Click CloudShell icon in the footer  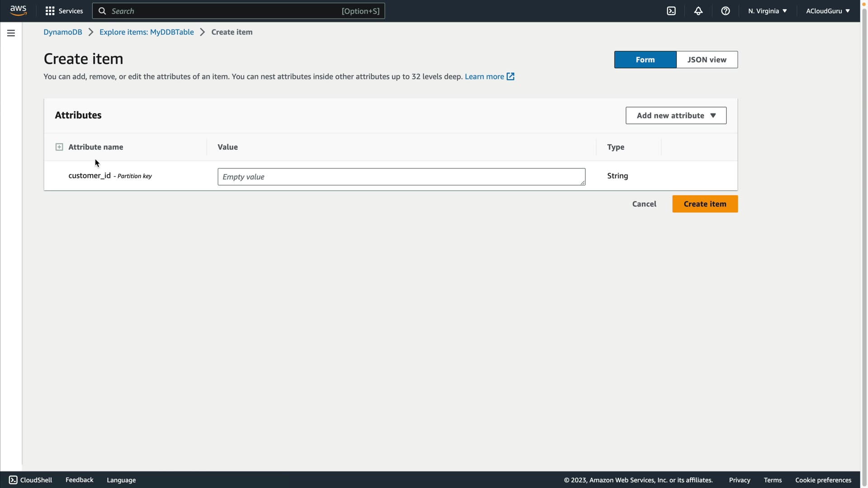[13, 480]
